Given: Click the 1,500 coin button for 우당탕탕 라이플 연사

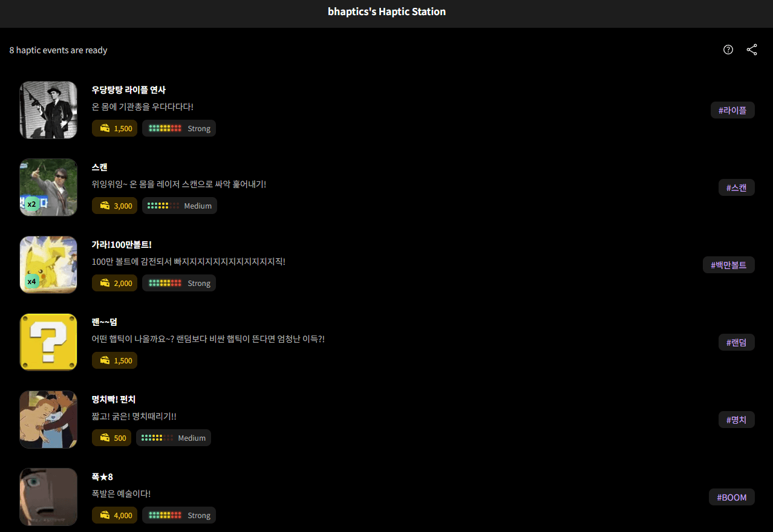Looking at the screenshot, I should coord(114,128).
